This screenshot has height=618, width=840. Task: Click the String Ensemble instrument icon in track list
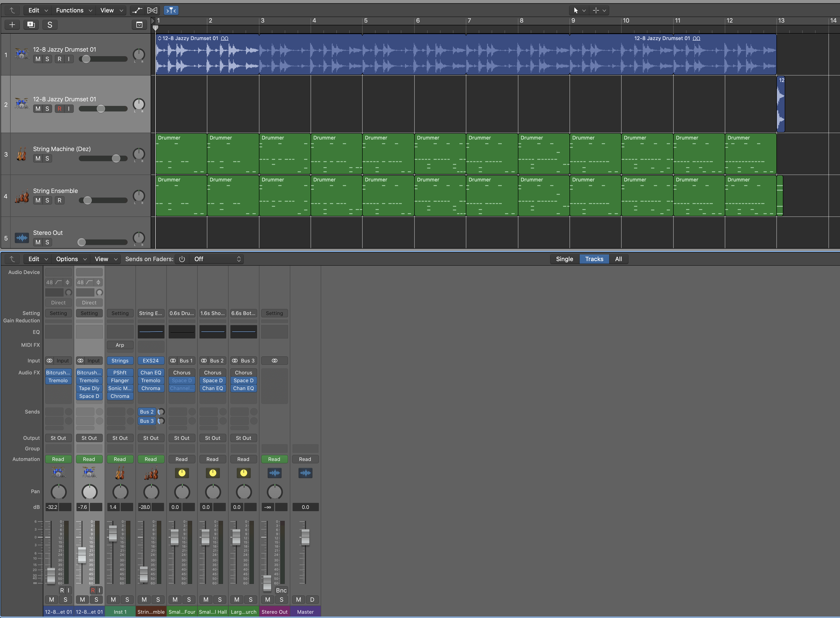(22, 196)
